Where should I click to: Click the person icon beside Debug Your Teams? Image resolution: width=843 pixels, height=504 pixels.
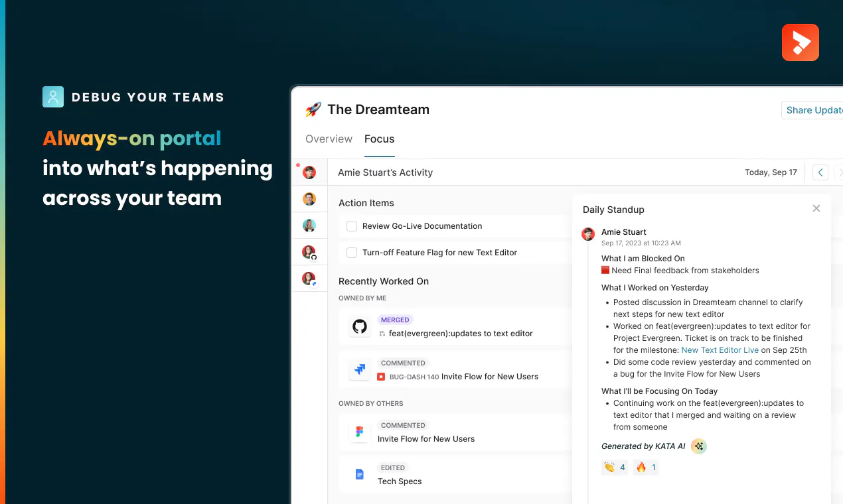click(53, 97)
